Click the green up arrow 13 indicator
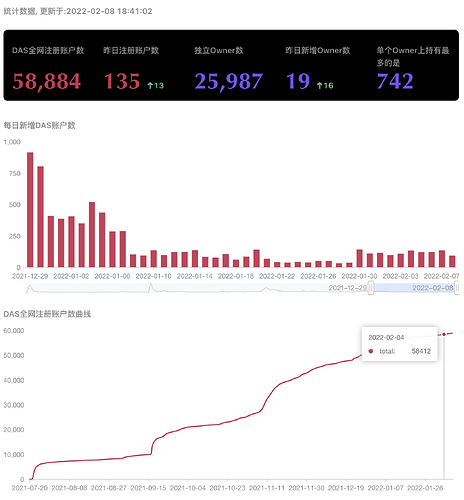The image size is (464, 500). point(156,86)
